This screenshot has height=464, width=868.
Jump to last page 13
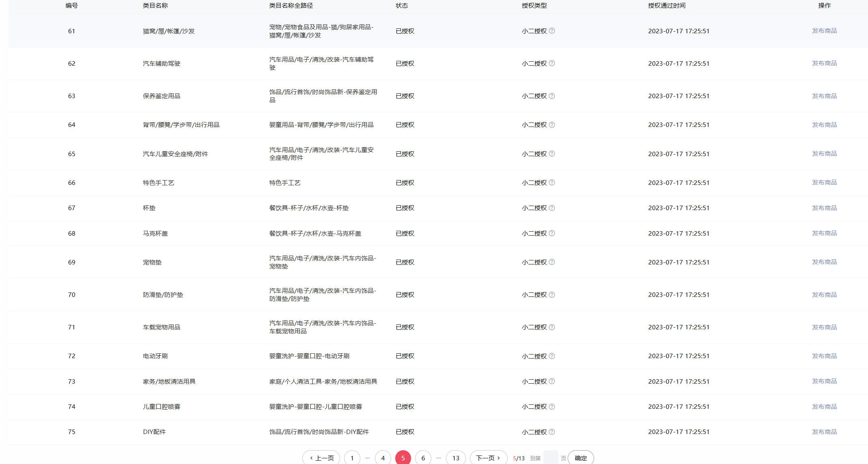click(456, 458)
